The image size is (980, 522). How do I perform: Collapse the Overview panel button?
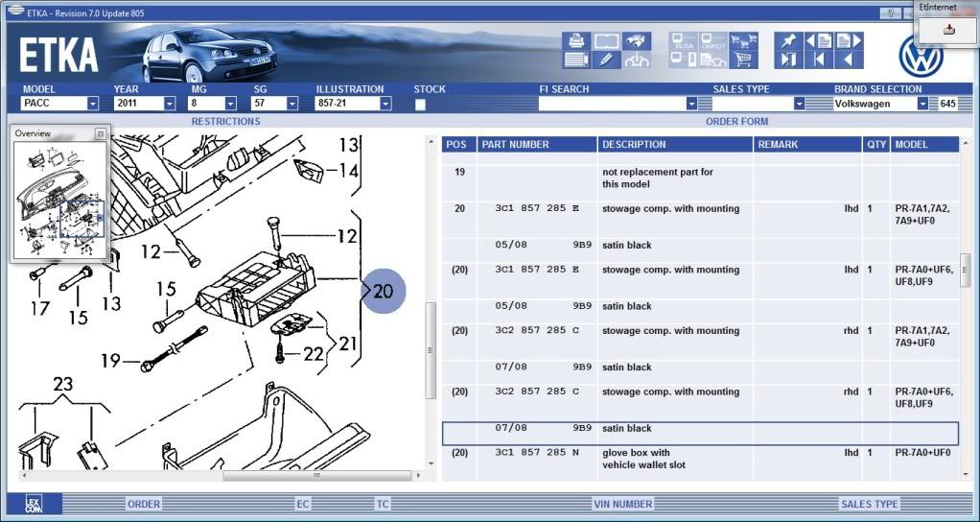100,133
